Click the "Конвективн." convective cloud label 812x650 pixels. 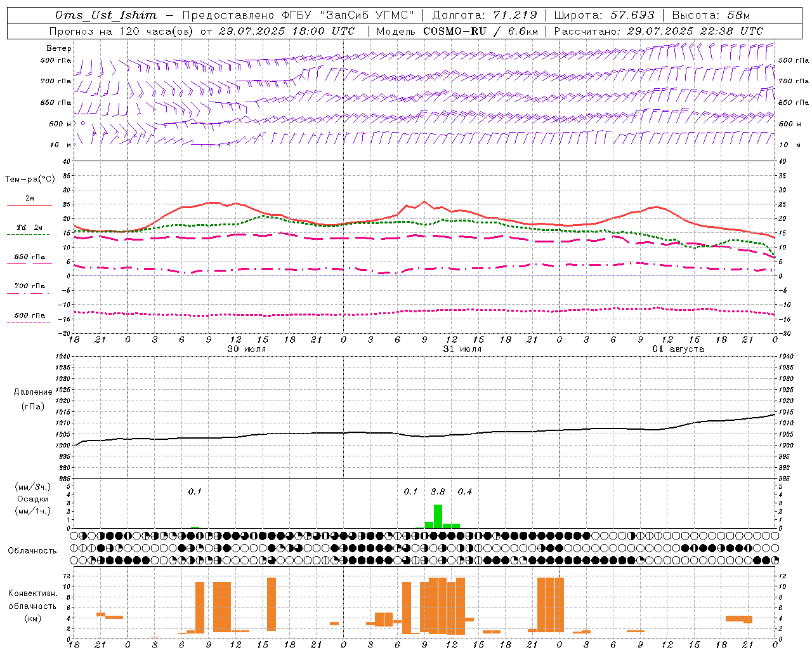33,594
